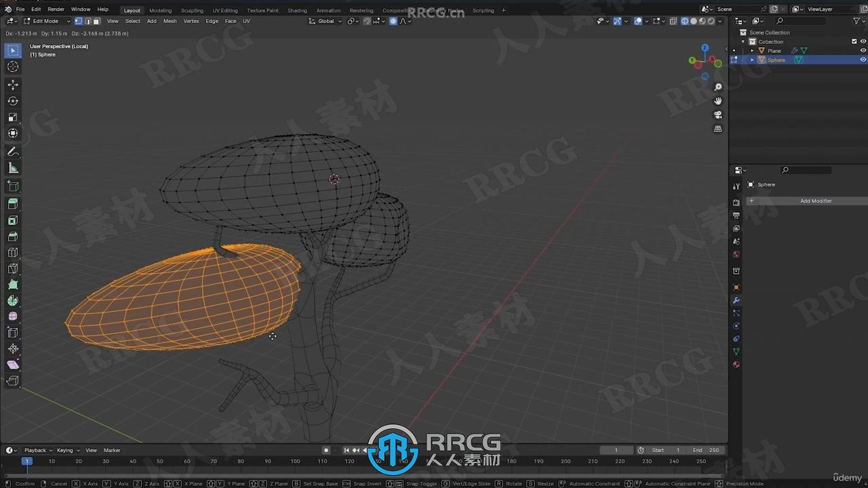Switch to rendered viewport shading
The image size is (868, 488).
pos(711,21)
